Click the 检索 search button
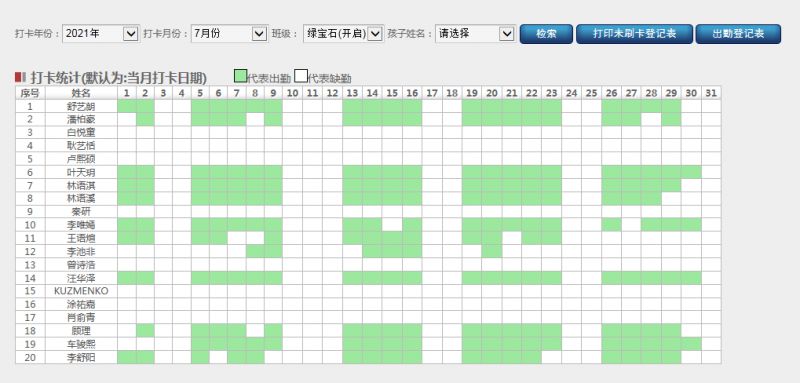Image resolution: width=800 pixels, height=383 pixels. tap(546, 34)
